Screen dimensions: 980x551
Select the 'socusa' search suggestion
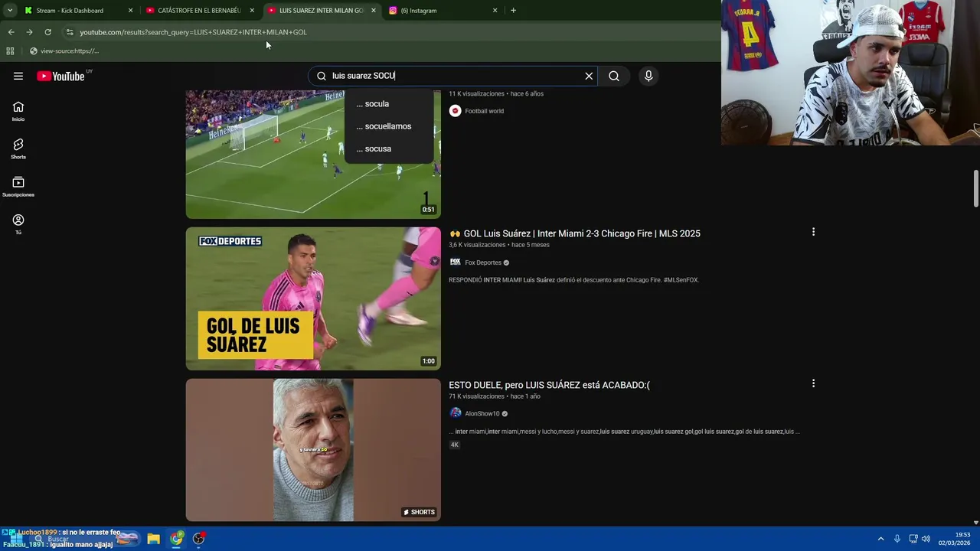point(389,148)
